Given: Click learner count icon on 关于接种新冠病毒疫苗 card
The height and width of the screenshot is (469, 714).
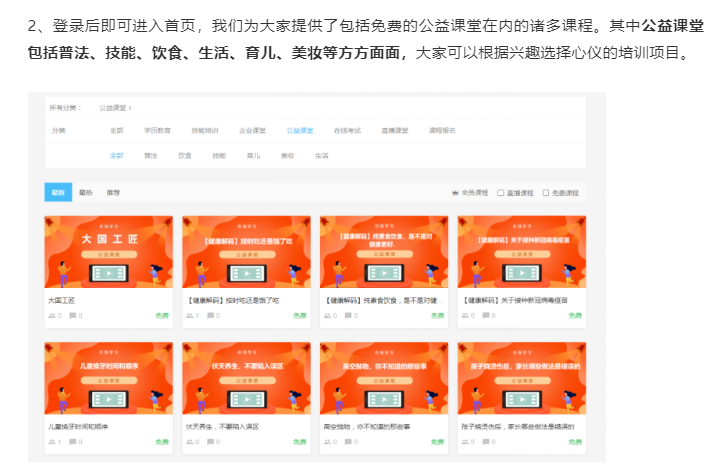Looking at the screenshot, I should [465, 316].
